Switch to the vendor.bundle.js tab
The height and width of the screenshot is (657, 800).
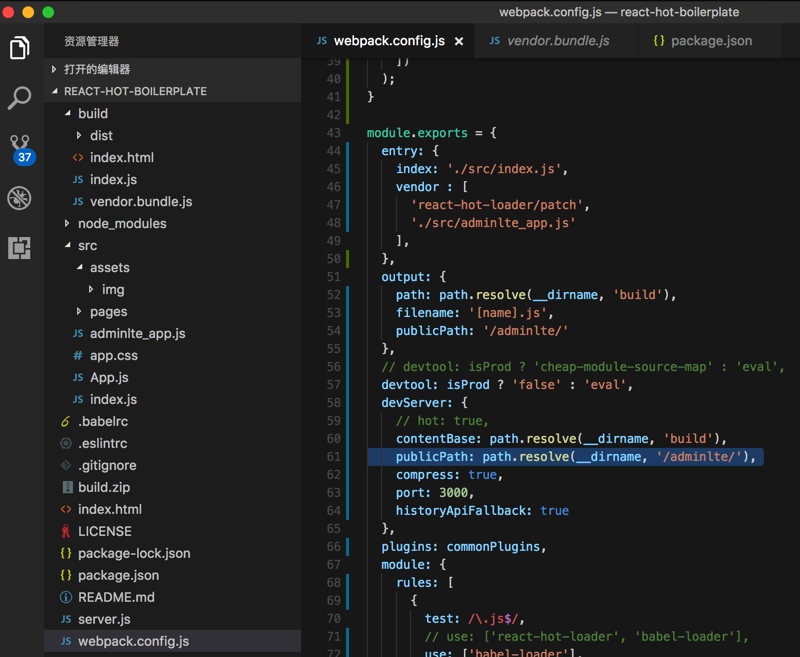[x=557, y=41]
